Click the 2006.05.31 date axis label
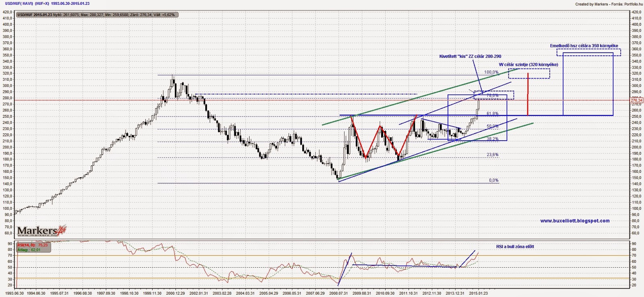The height and width of the screenshot is (297, 644). click(x=292, y=294)
